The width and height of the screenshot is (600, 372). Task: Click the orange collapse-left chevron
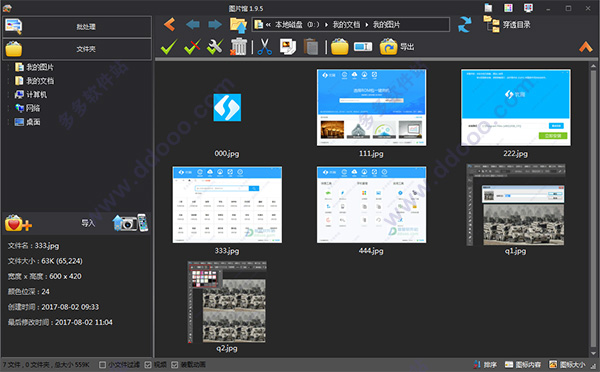point(170,24)
